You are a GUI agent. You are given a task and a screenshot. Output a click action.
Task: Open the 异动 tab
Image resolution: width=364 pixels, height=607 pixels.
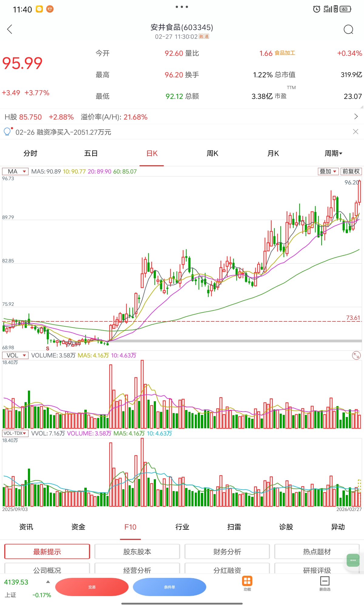(338, 527)
